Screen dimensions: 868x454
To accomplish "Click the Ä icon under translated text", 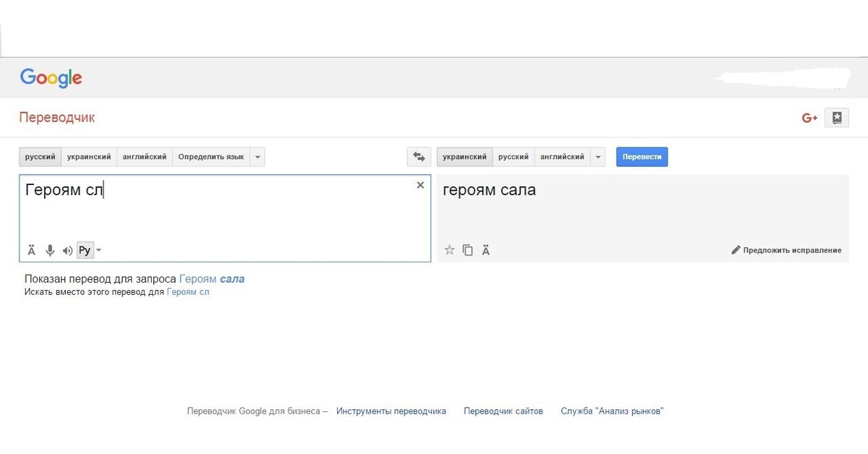I will 486,250.
